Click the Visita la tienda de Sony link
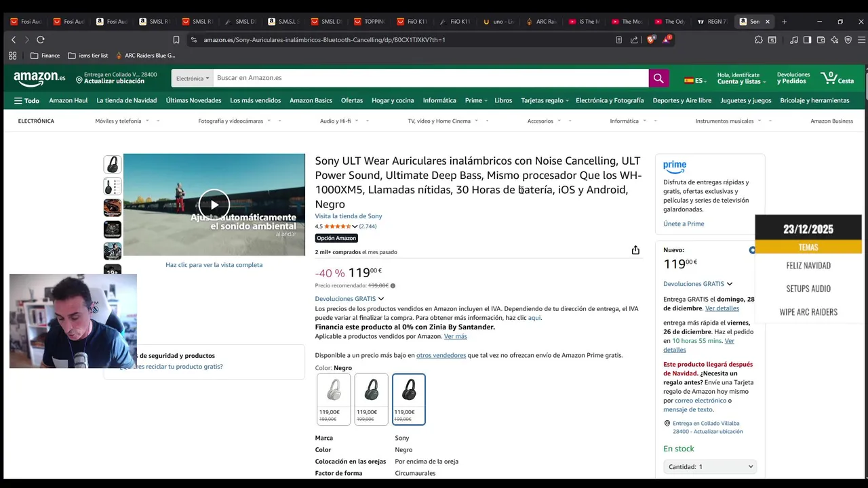Image resolution: width=868 pixels, height=488 pixels. (349, 216)
